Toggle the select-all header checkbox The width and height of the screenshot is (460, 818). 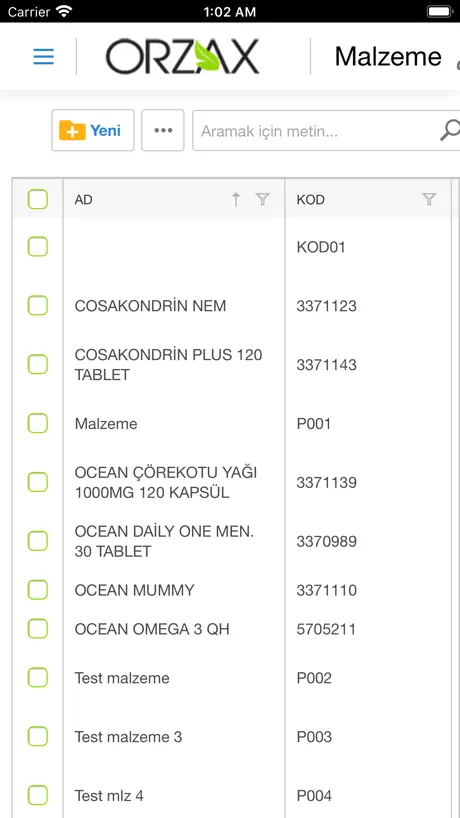[x=38, y=199]
